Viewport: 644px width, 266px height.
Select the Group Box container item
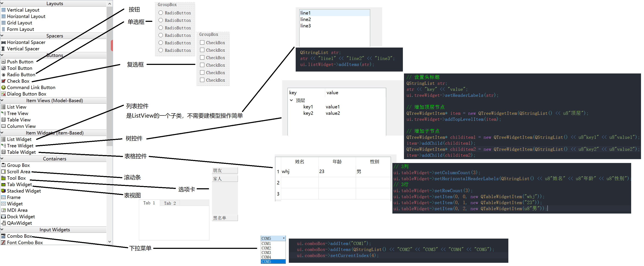click(15, 165)
